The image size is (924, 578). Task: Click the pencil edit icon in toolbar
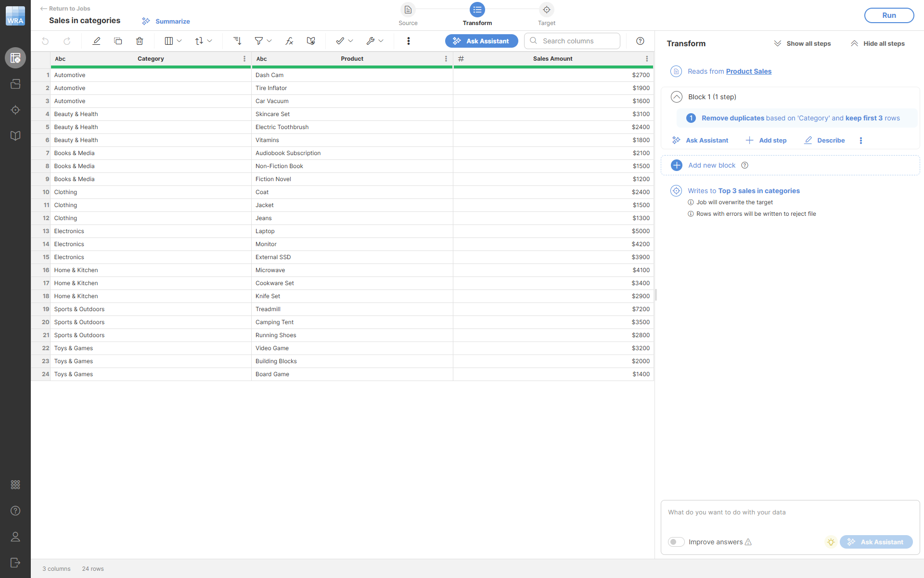pos(96,41)
